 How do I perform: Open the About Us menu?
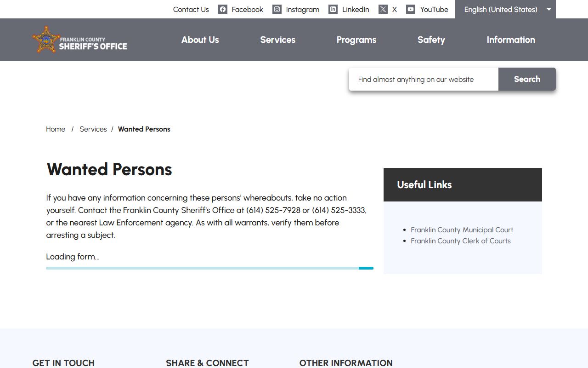(200, 40)
